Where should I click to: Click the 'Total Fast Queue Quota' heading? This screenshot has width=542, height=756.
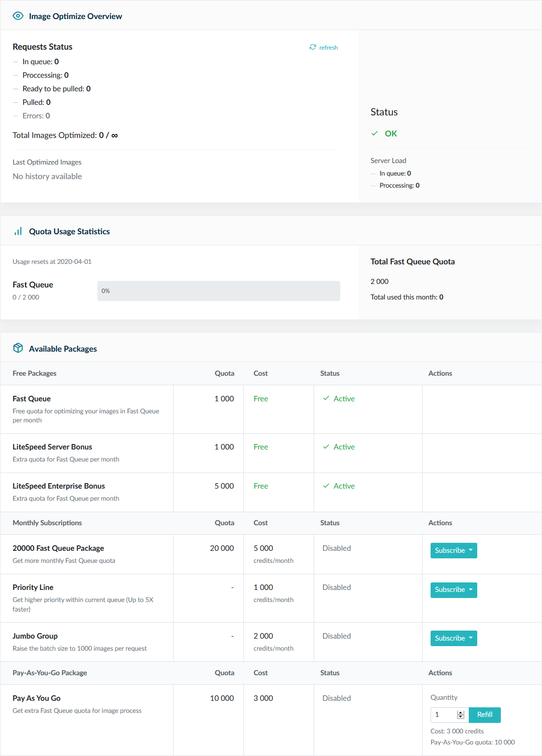pyautogui.click(x=413, y=261)
